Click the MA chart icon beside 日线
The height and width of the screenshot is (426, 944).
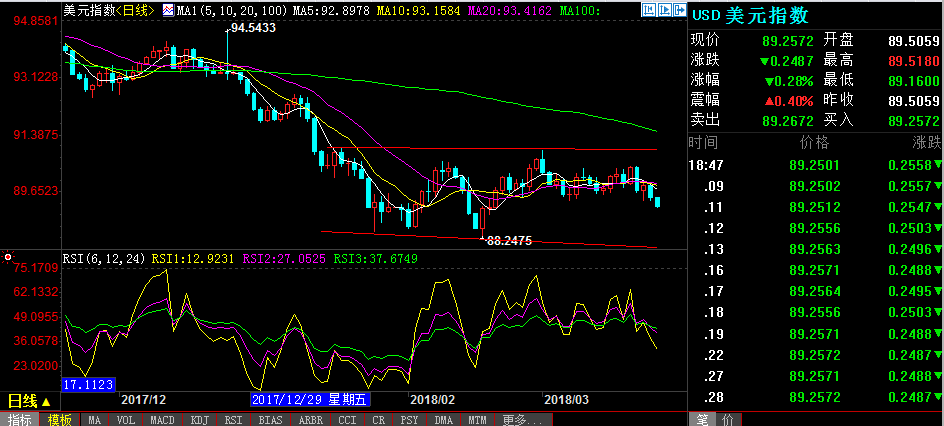click(x=168, y=11)
